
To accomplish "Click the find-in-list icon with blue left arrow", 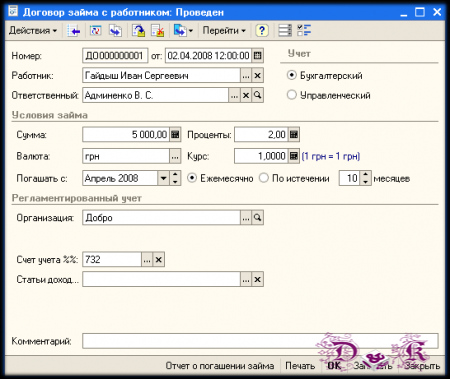I will (x=74, y=31).
